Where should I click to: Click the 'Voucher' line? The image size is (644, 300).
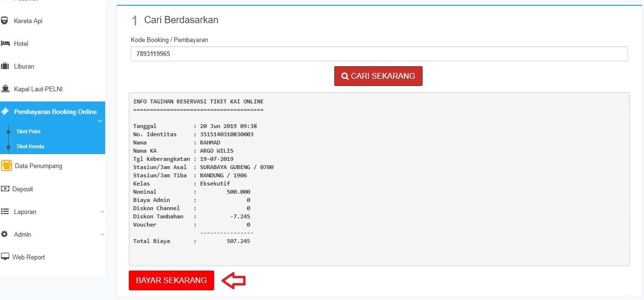tap(192, 225)
